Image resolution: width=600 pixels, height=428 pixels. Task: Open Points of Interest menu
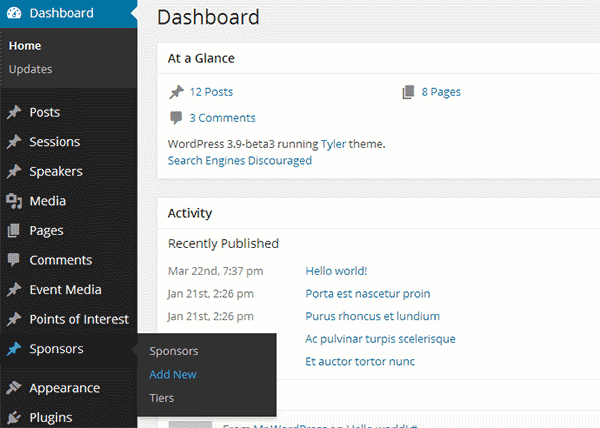point(79,319)
